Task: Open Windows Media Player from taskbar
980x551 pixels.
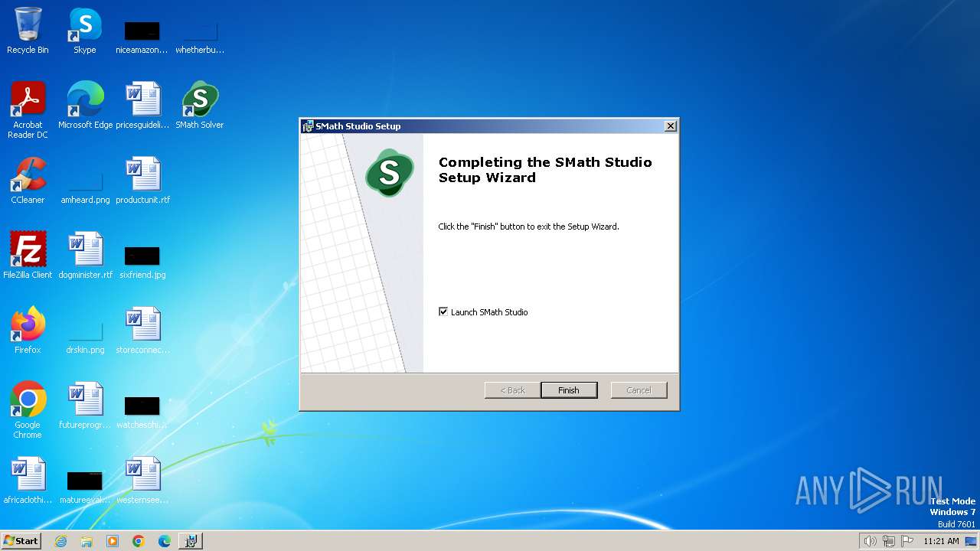Action: [x=113, y=541]
